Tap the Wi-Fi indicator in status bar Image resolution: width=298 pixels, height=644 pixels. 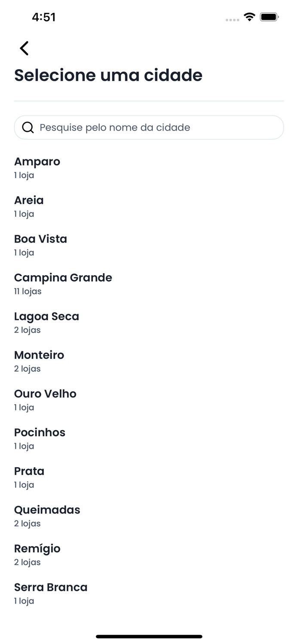coord(249,17)
